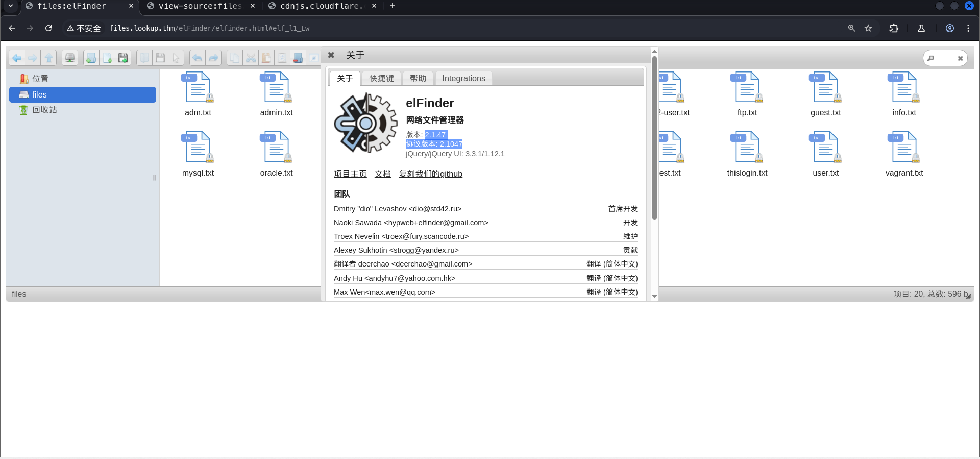Image resolution: width=980 pixels, height=459 pixels.
Task: Open the mount network volume tool
Action: click(70, 58)
